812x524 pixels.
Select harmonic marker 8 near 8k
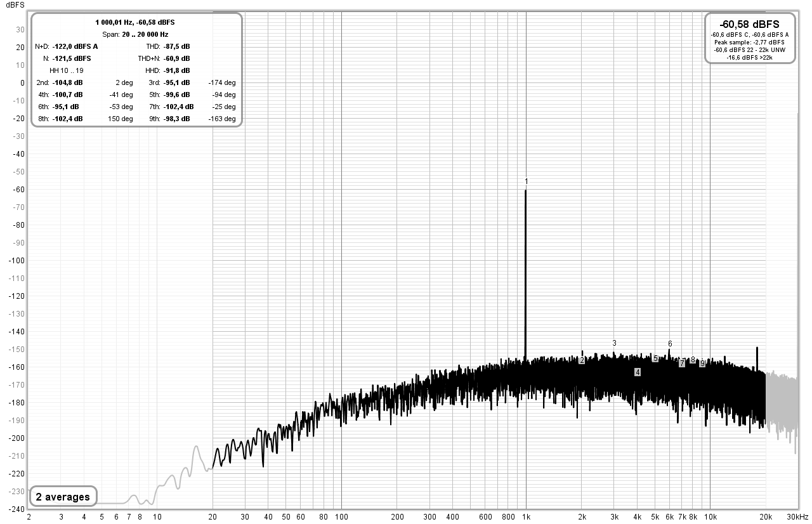click(x=693, y=360)
